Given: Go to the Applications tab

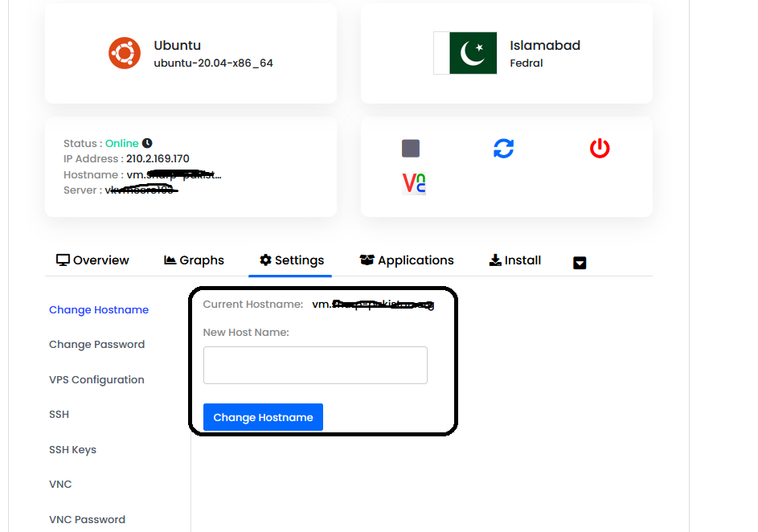Looking at the screenshot, I should pyautogui.click(x=407, y=260).
